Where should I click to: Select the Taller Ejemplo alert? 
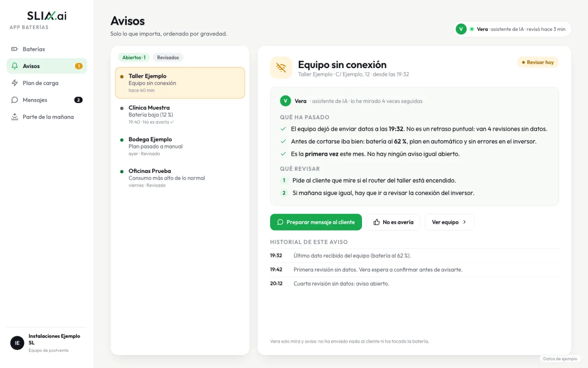pos(180,83)
